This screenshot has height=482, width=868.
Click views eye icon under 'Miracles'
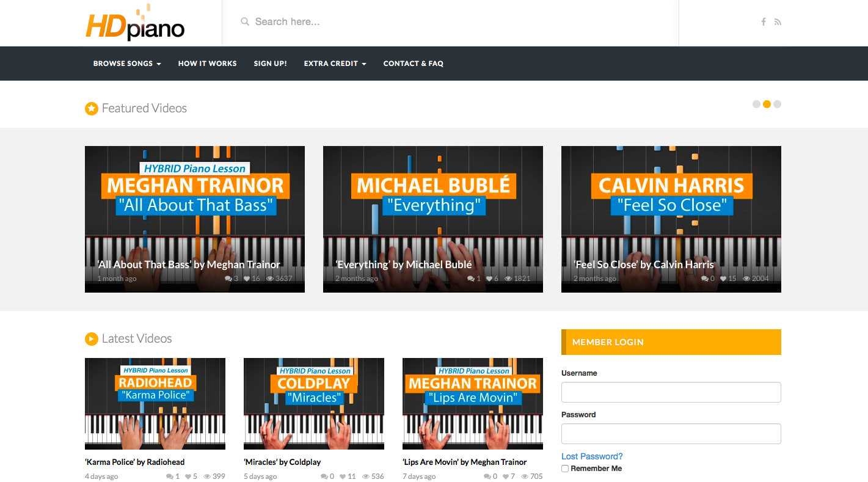coord(366,477)
